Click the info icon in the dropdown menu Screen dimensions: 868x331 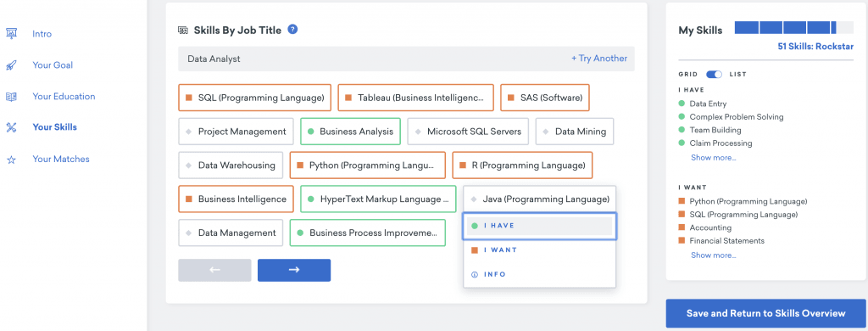coord(474,274)
